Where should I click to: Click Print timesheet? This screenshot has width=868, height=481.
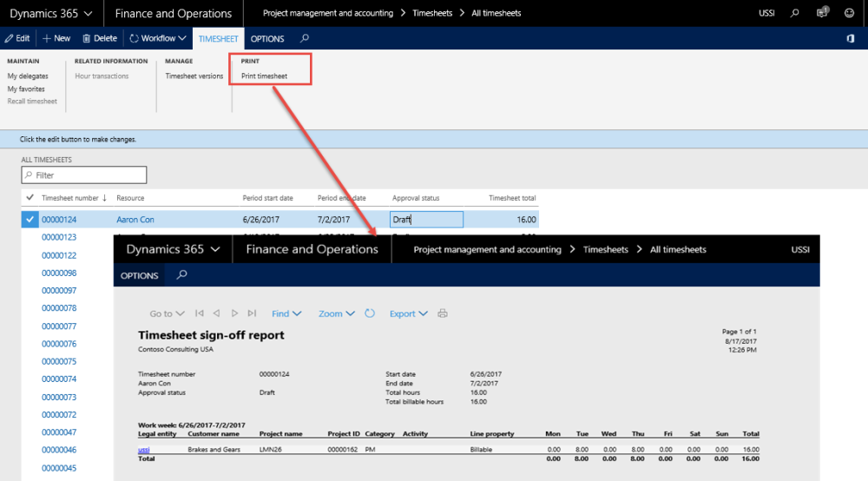[264, 76]
